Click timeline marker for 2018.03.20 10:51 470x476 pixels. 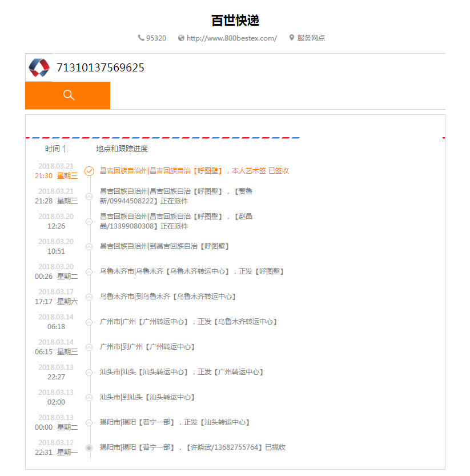[x=89, y=247]
